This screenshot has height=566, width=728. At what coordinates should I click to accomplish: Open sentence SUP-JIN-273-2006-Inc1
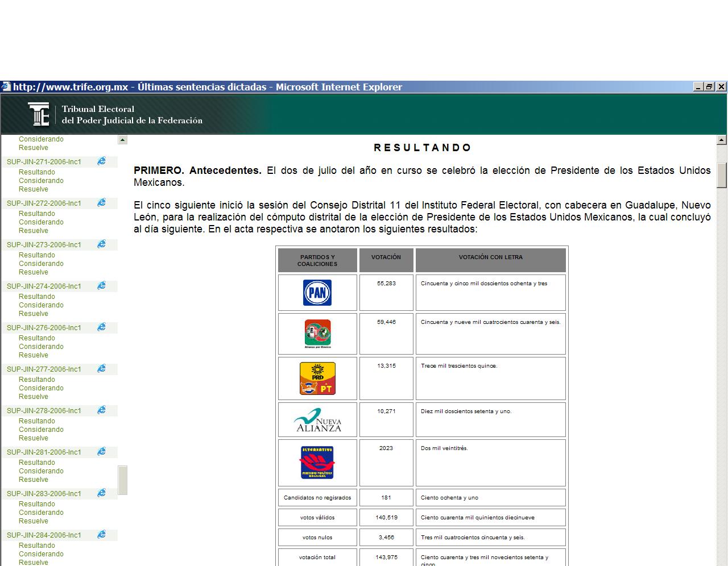click(x=44, y=245)
